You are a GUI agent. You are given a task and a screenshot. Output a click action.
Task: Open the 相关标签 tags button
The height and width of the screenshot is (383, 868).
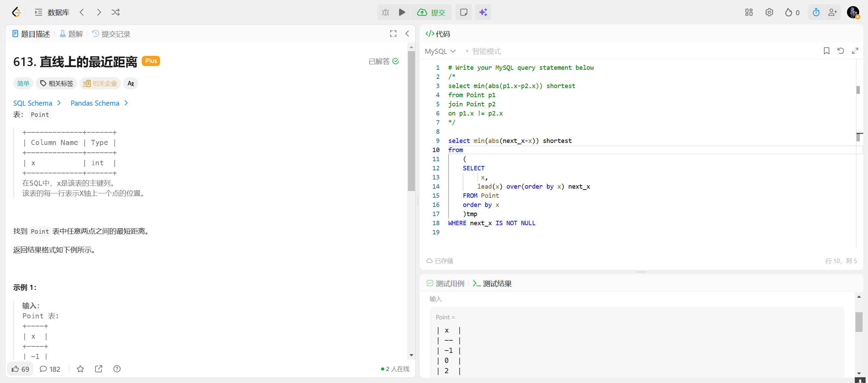(x=57, y=83)
